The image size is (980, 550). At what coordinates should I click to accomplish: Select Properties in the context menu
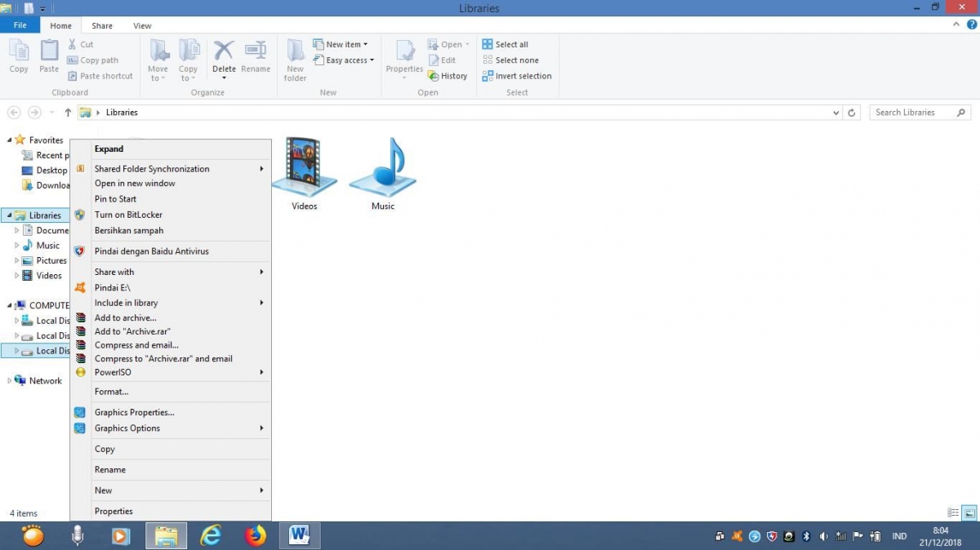point(114,511)
